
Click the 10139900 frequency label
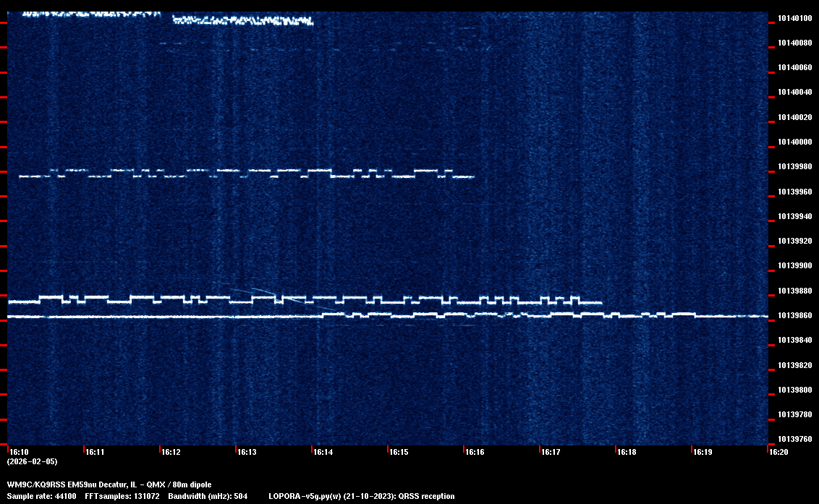794,265
